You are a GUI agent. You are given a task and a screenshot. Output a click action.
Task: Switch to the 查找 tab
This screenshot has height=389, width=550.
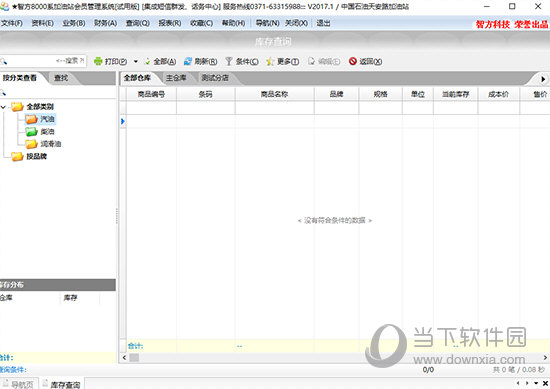pos(61,78)
